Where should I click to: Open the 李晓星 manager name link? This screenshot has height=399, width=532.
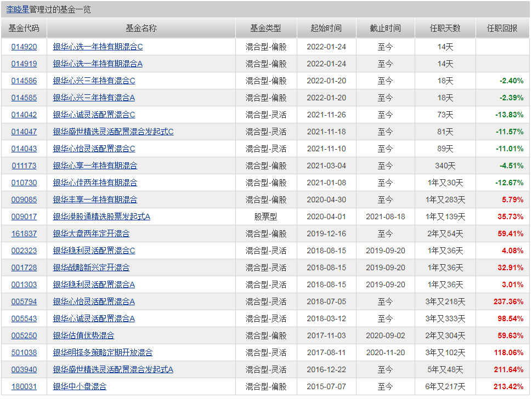18,10
